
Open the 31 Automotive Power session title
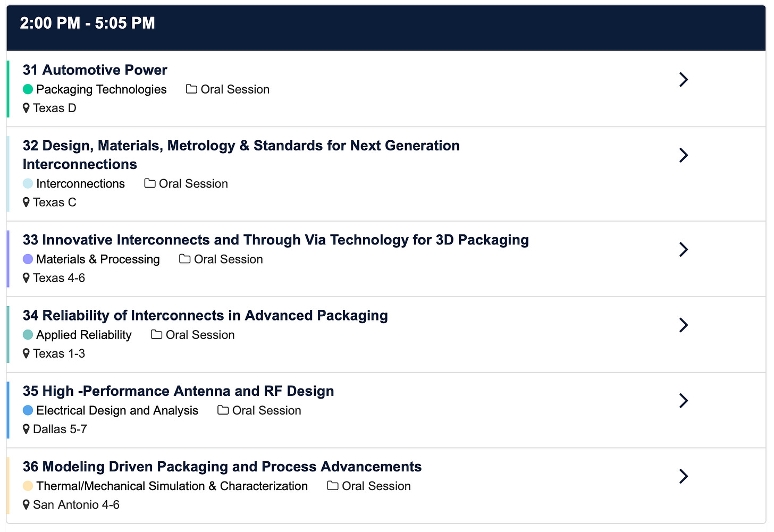click(x=95, y=70)
